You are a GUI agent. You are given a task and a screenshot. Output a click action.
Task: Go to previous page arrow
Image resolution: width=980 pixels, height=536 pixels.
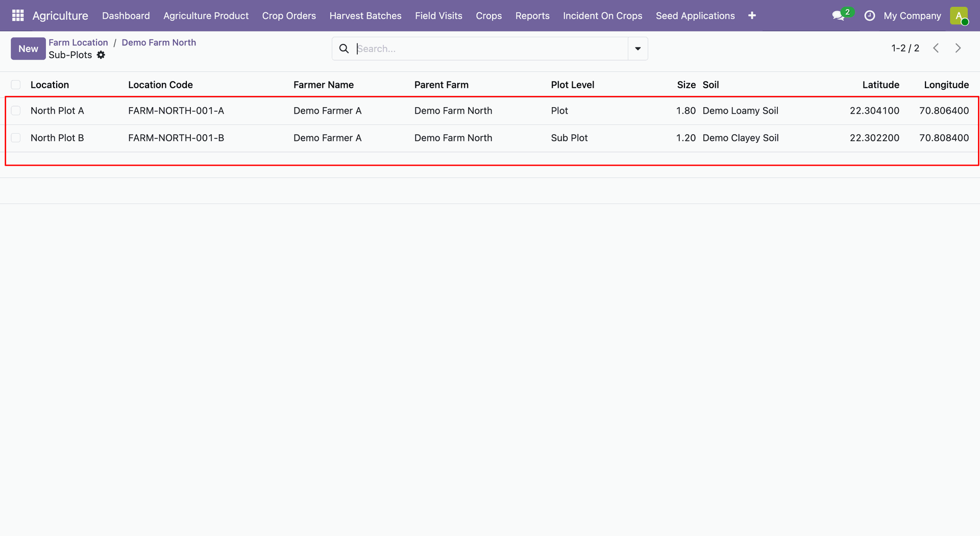point(936,48)
